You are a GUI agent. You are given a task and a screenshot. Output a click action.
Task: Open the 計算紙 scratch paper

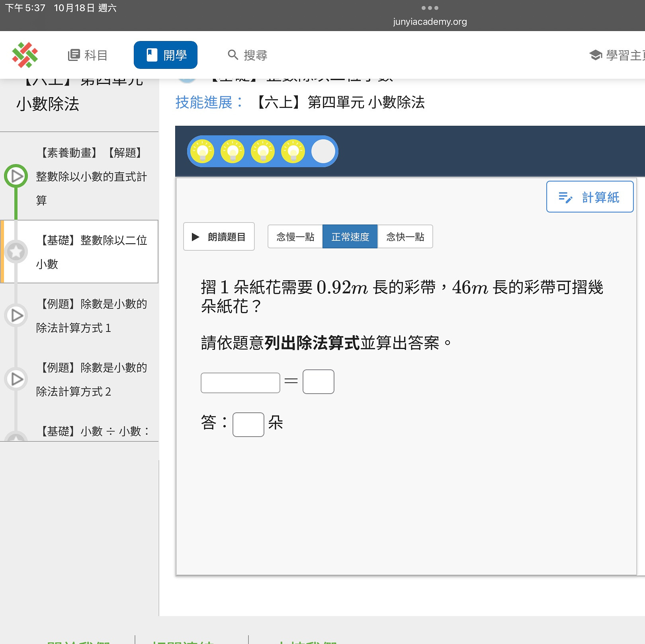point(590,197)
